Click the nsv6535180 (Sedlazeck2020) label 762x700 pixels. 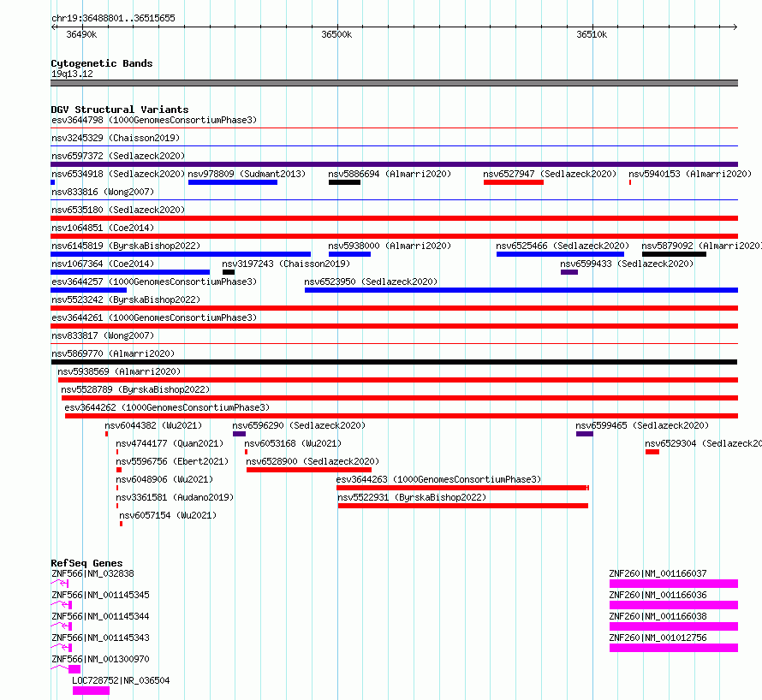[x=118, y=210]
